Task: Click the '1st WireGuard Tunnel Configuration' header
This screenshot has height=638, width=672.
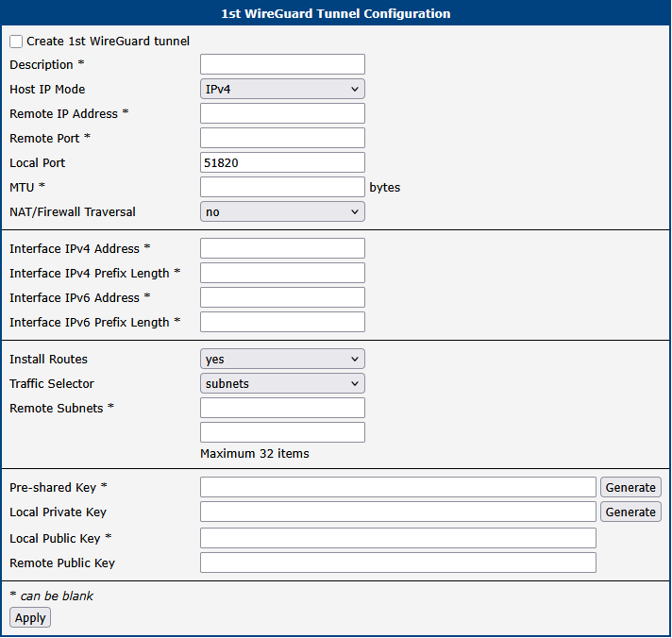Action: (336, 14)
